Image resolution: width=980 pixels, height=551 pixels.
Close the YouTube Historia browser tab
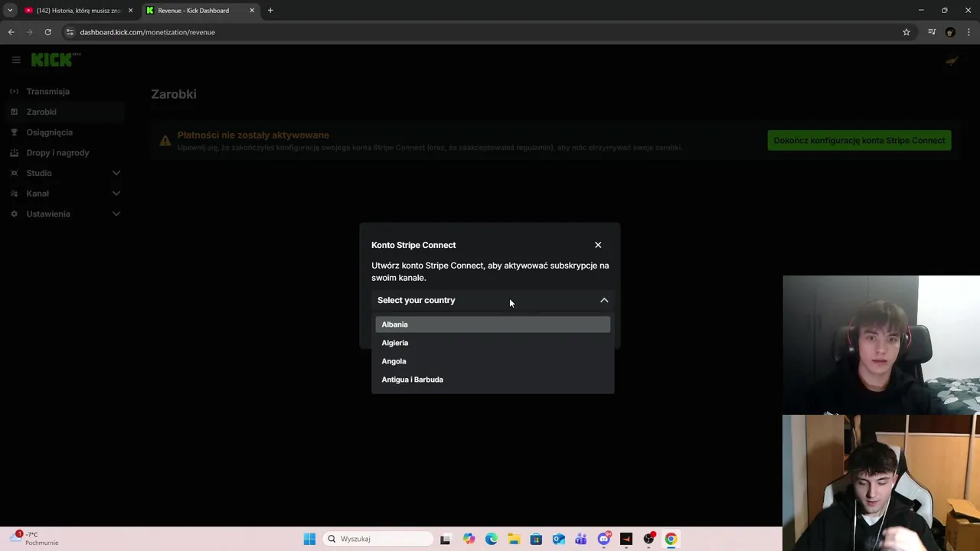click(x=130, y=11)
